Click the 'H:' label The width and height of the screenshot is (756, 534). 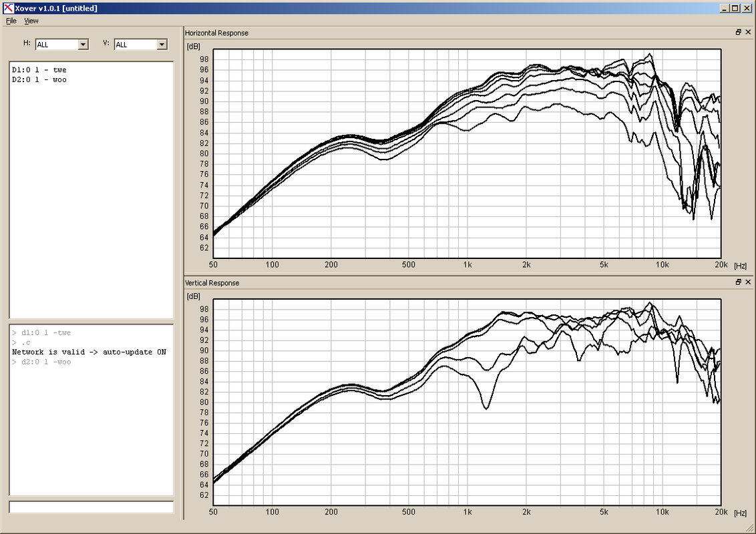coord(27,43)
